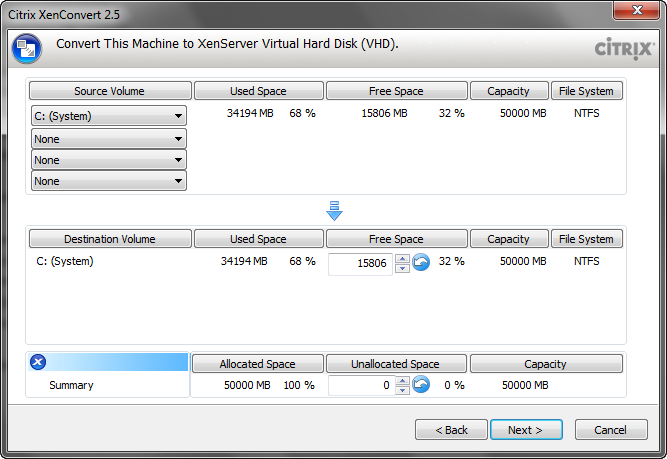The image size is (667, 459).
Task: Click the Used Space header in the source section
Action: point(259,91)
